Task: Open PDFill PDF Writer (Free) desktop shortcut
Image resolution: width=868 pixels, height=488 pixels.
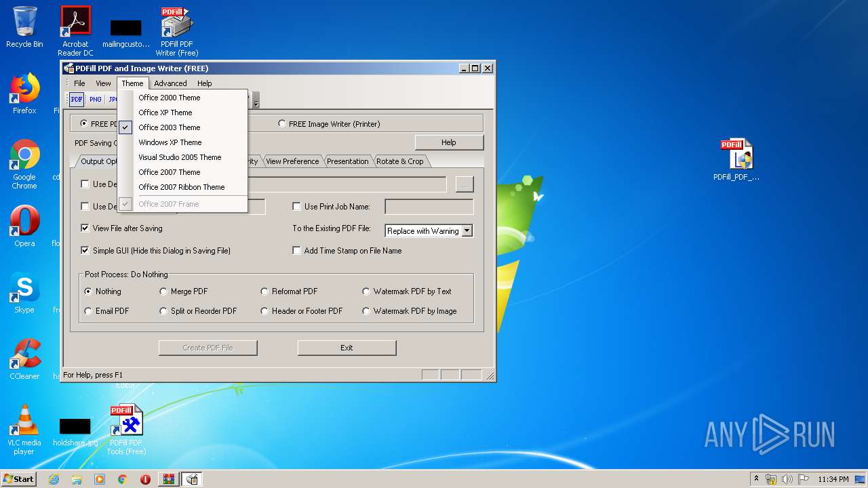Action: point(177,31)
